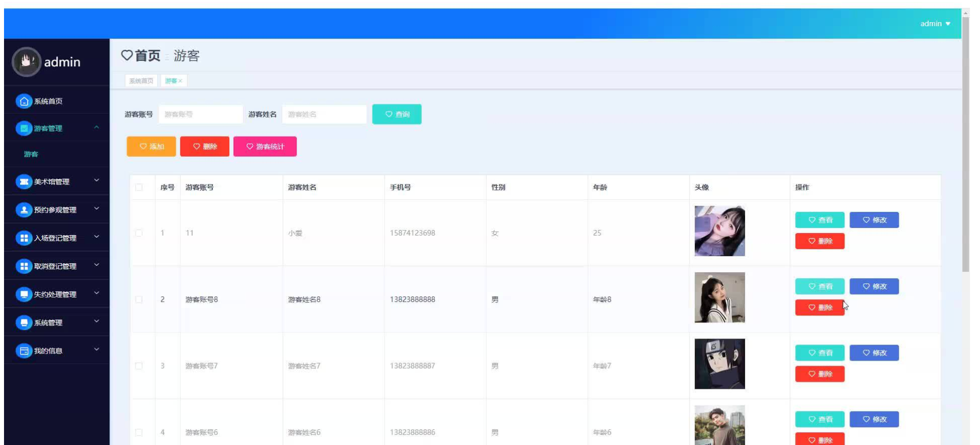
Task: Click 修改 for 游客账号8 row
Action: [874, 286]
